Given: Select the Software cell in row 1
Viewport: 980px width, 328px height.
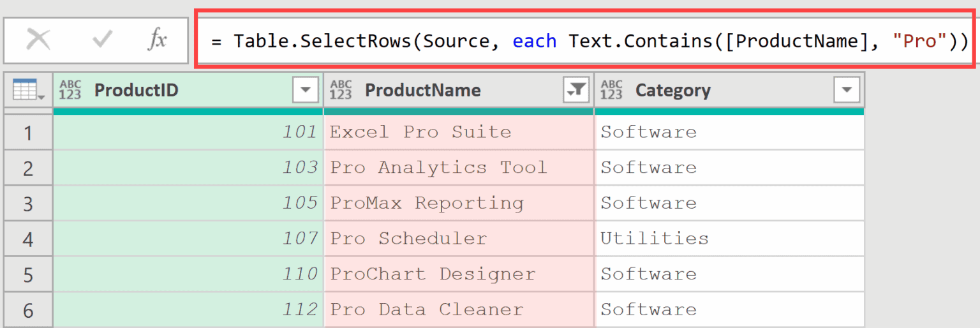Looking at the screenshot, I should (729, 132).
